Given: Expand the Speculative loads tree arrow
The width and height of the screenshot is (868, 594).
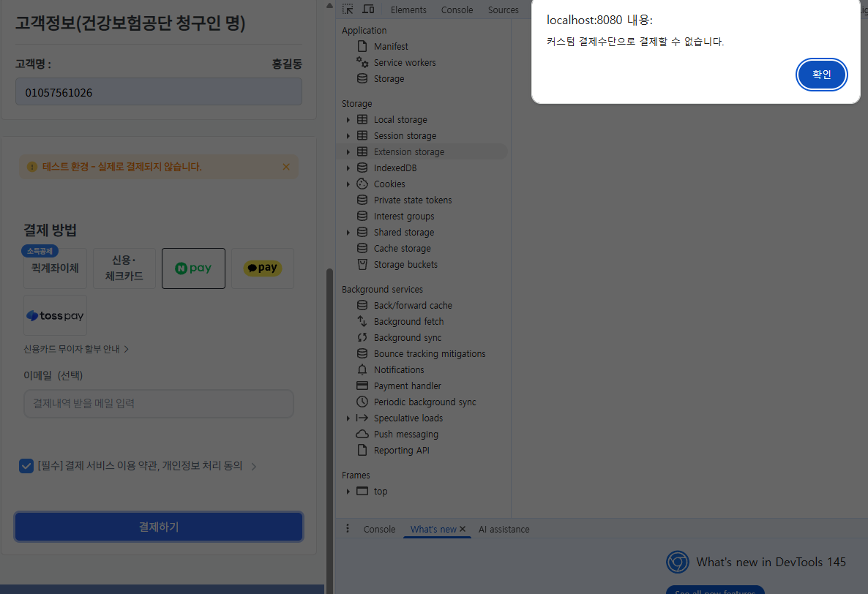Looking at the screenshot, I should pos(348,418).
